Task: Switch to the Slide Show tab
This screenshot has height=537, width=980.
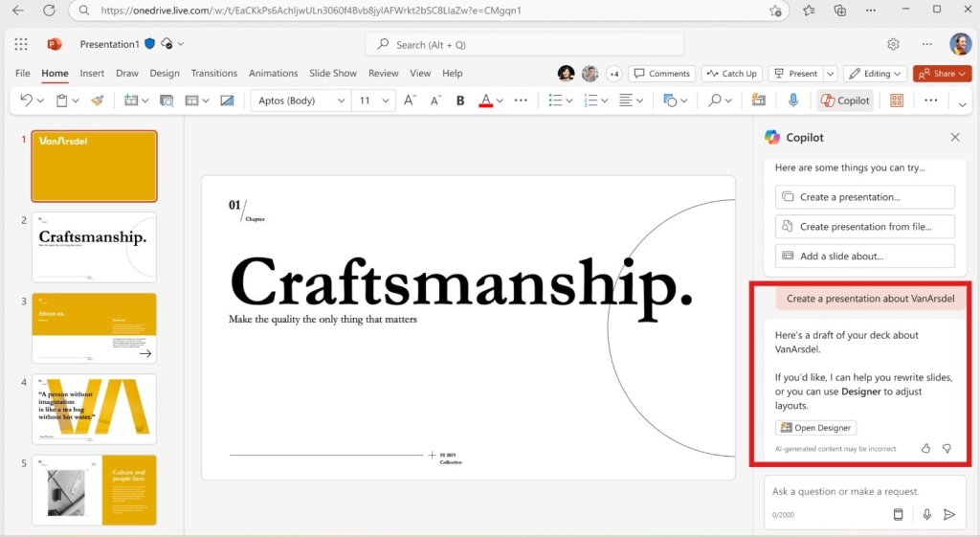Action: [x=332, y=73]
